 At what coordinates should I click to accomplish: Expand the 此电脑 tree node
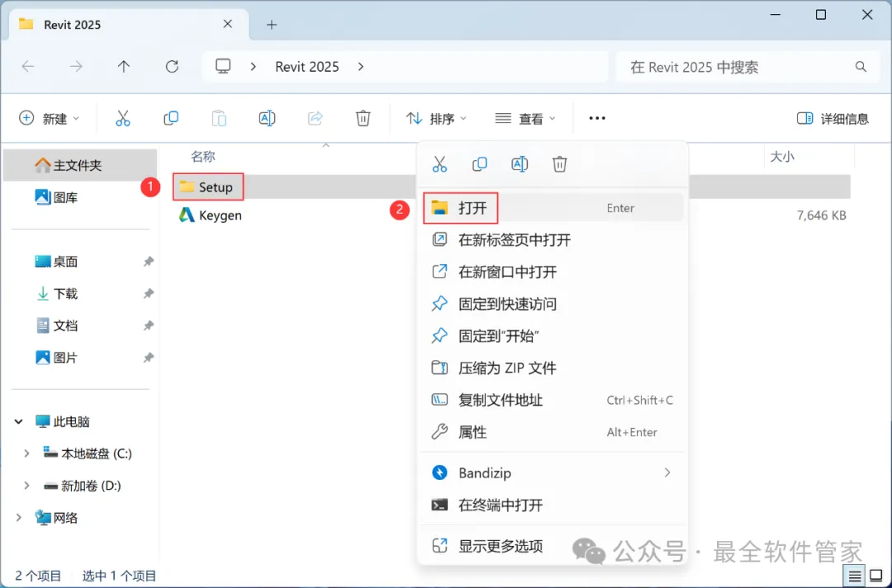coord(19,421)
